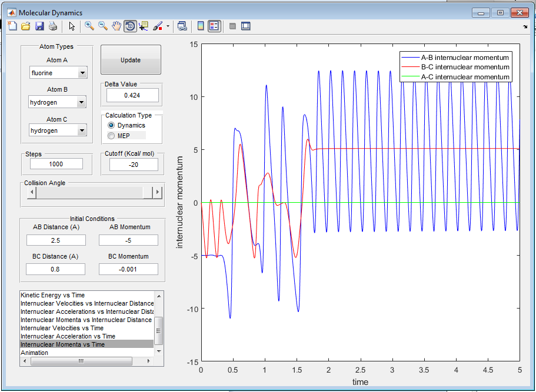Click the Print Figure icon
The image size is (536, 392).
pyautogui.click(x=53, y=26)
